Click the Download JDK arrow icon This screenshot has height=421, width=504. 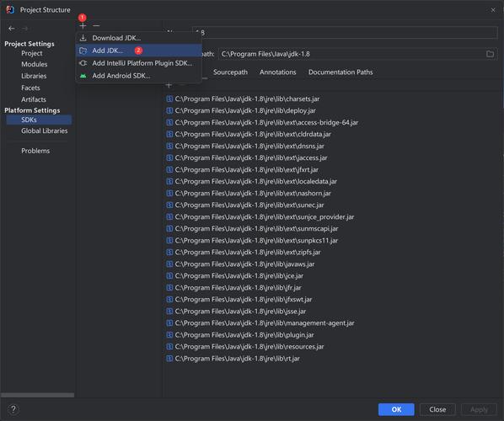83,38
